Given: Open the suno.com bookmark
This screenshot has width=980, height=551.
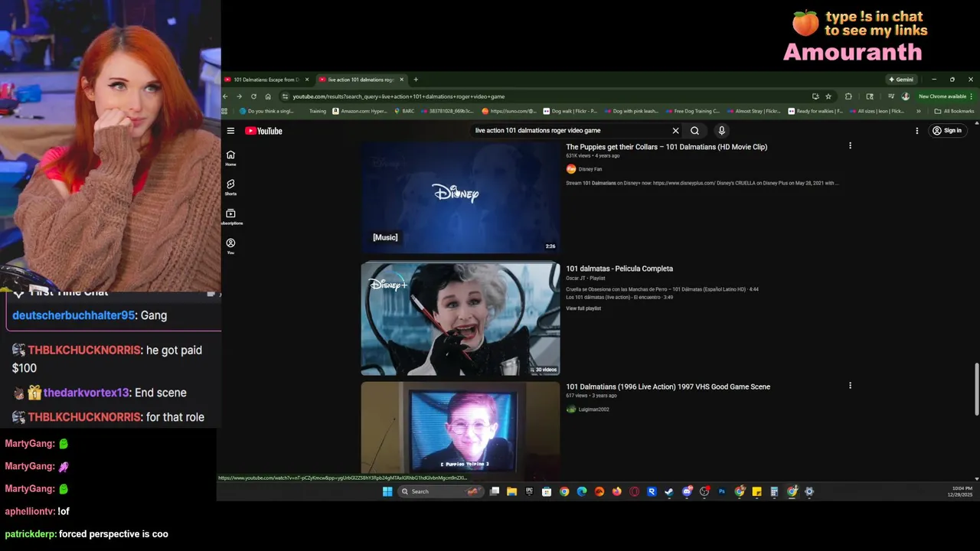Looking at the screenshot, I should tap(509, 111).
